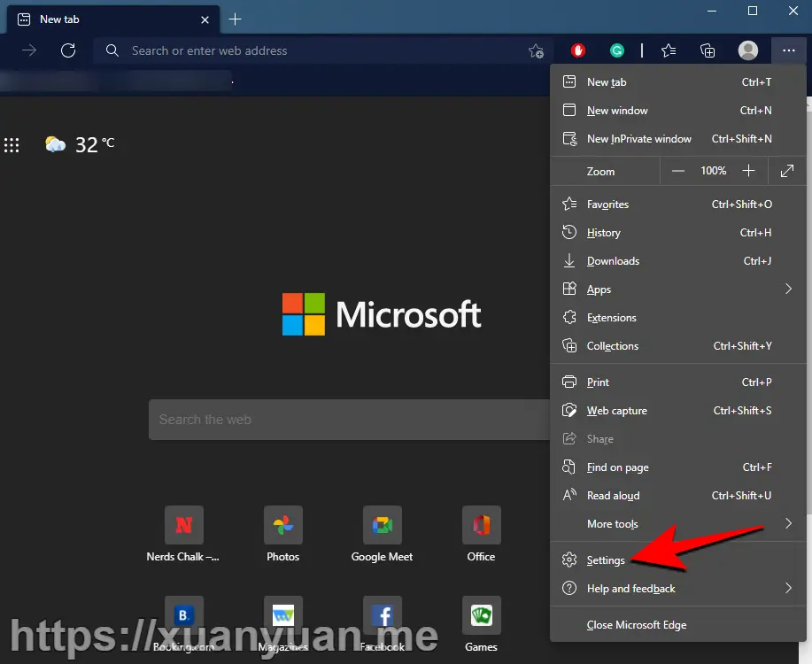Viewport: 812px width, 664px height.
Task: Open the app launcher grid icon
Action: (x=12, y=144)
